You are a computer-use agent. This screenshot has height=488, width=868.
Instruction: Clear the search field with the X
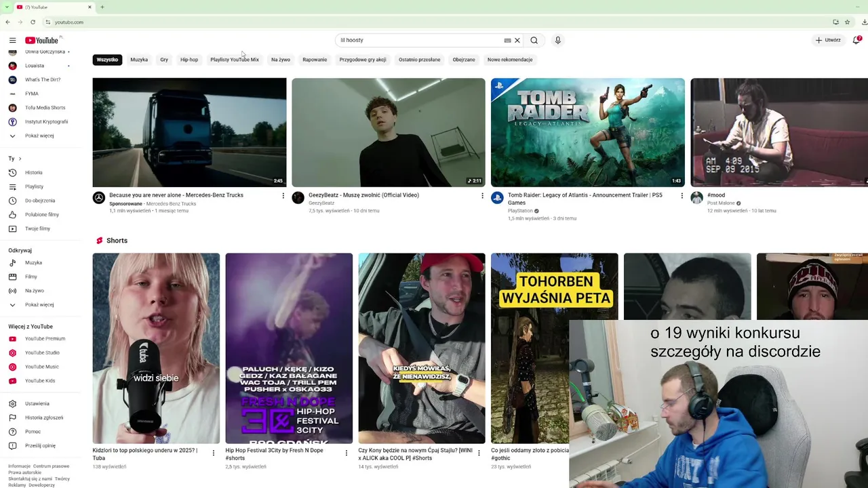517,40
